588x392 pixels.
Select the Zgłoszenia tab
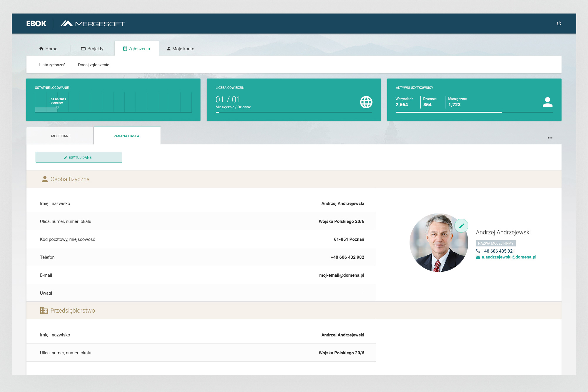pos(136,49)
